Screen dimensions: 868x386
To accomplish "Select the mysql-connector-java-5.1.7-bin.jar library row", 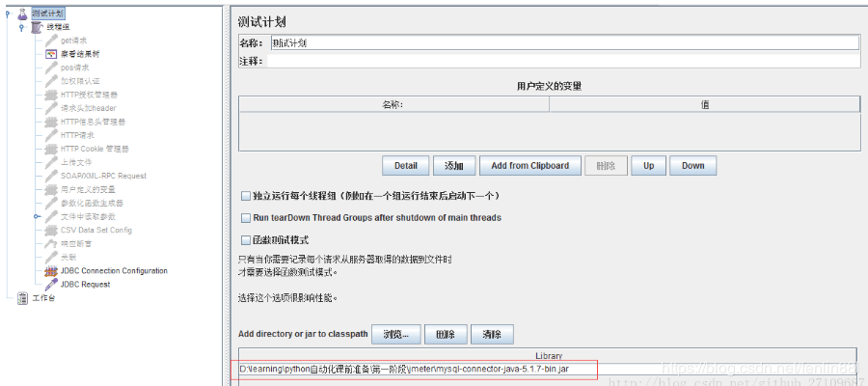I will [549, 369].
